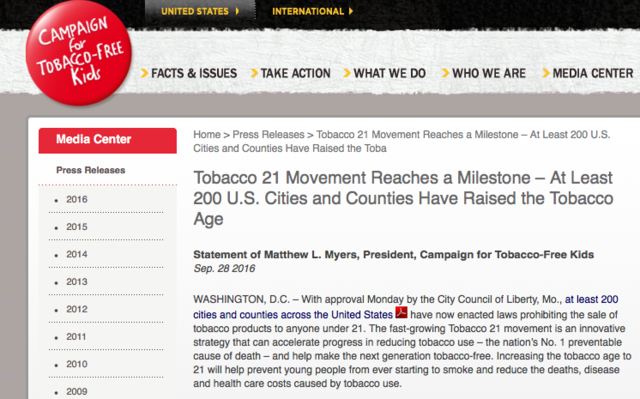640x399 pixels.
Task: Open the Facts & Issues menu
Action: 189,73
